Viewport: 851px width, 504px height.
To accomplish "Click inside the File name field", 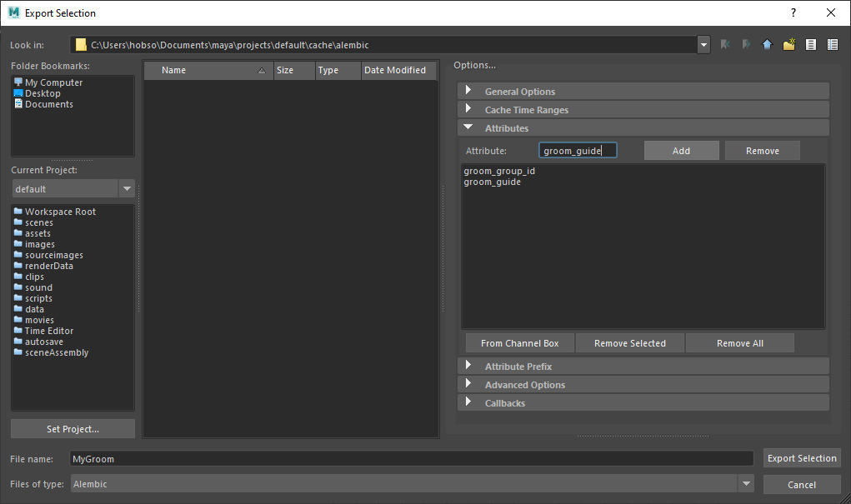I will (x=333, y=457).
